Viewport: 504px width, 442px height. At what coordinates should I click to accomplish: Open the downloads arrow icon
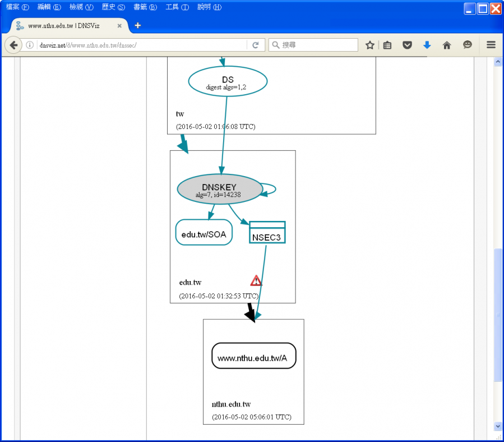(427, 45)
